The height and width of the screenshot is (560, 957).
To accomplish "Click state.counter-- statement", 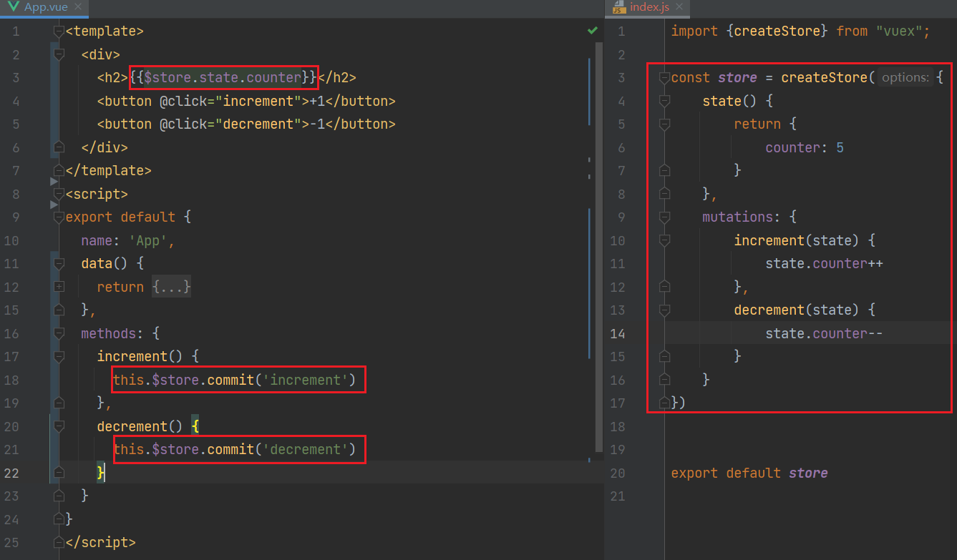I will (825, 333).
